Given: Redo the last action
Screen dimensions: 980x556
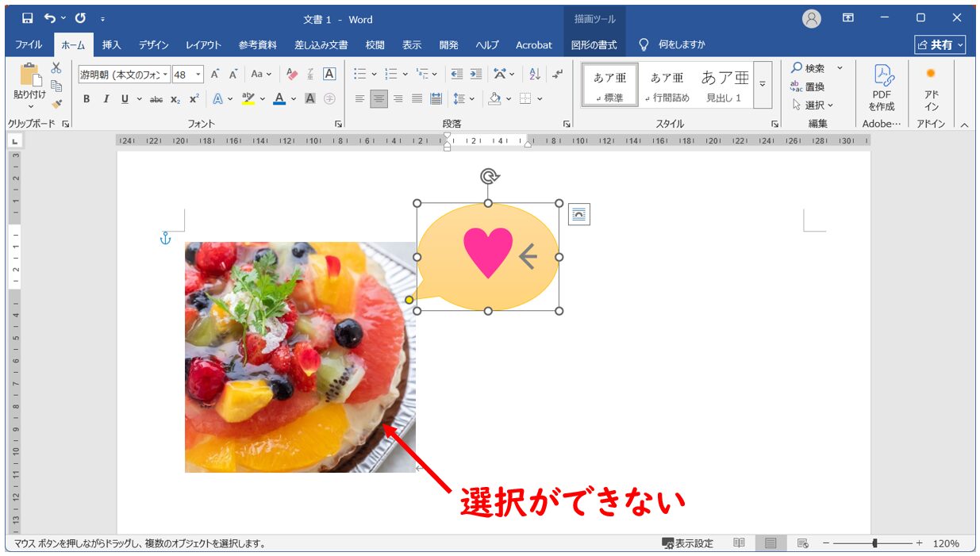Looking at the screenshot, I should 80,18.
